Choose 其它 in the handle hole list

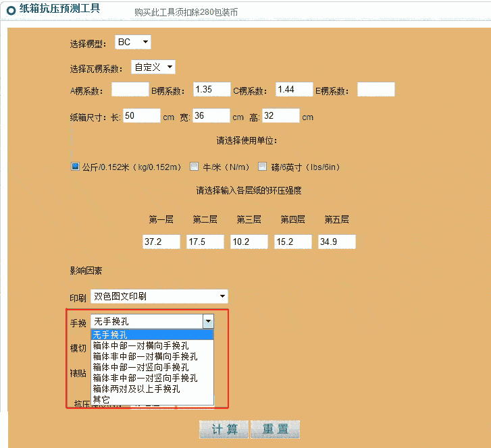pyautogui.click(x=152, y=399)
